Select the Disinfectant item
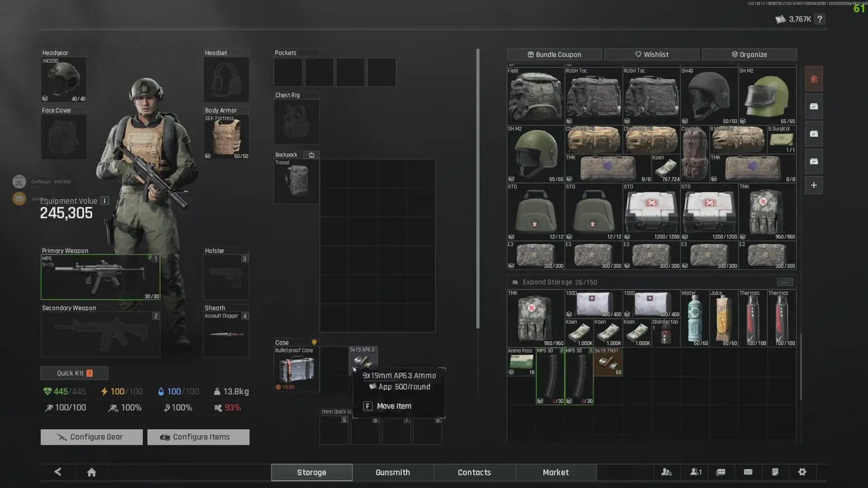The width and height of the screenshot is (868, 488). (x=665, y=333)
